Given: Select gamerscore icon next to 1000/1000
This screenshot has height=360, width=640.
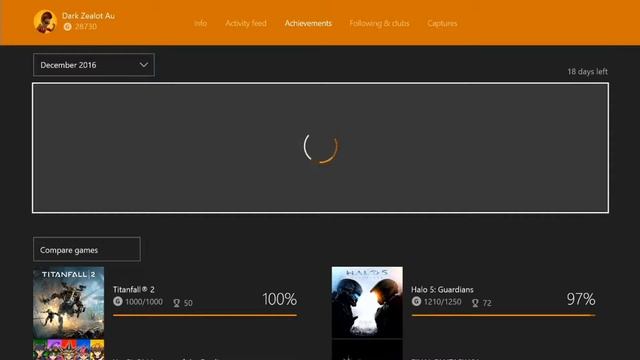Looking at the screenshot, I should [x=118, y=302].
